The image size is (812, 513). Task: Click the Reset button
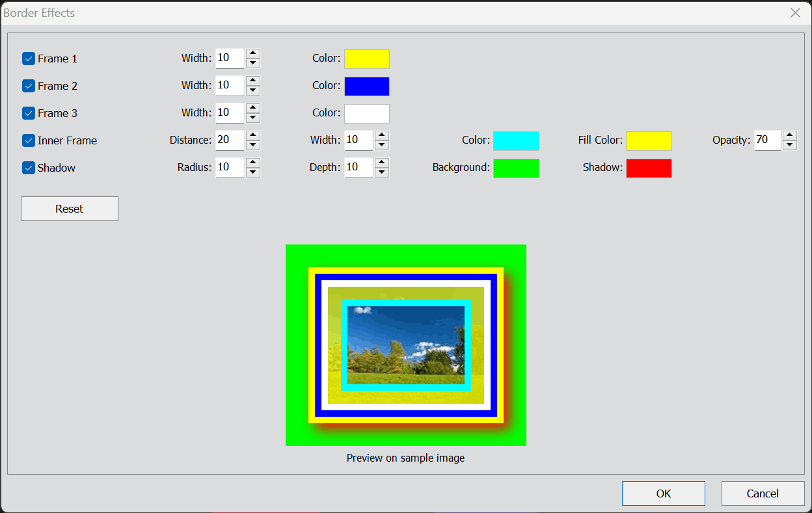tap(70, 209)
